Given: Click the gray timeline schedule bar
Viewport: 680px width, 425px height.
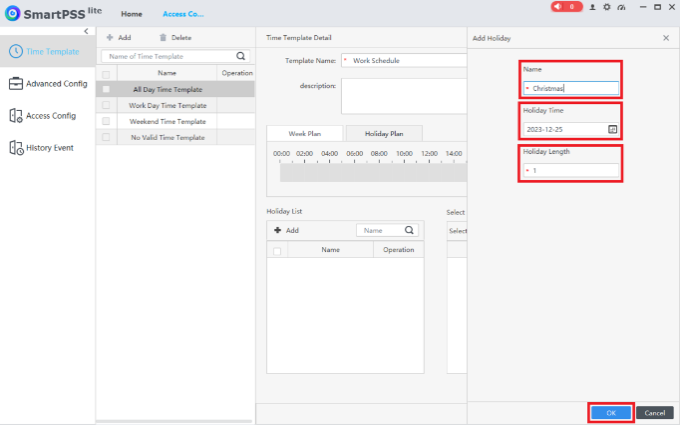Looking at the screenshot, I should (x=373, y=173).
